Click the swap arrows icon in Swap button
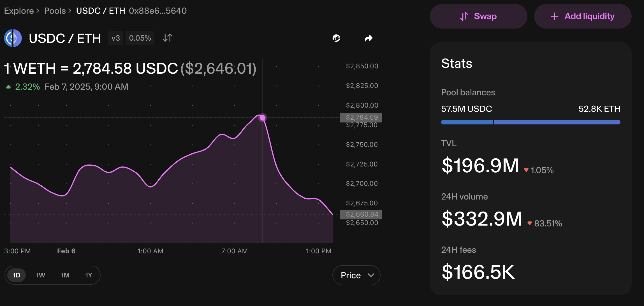The image size is (644, 306). (464, 16)
